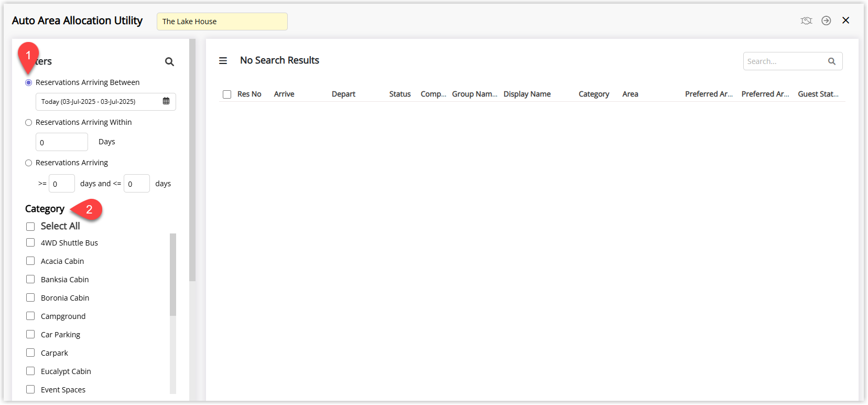Sort by the Res No column header

click(x=249, y=94)
